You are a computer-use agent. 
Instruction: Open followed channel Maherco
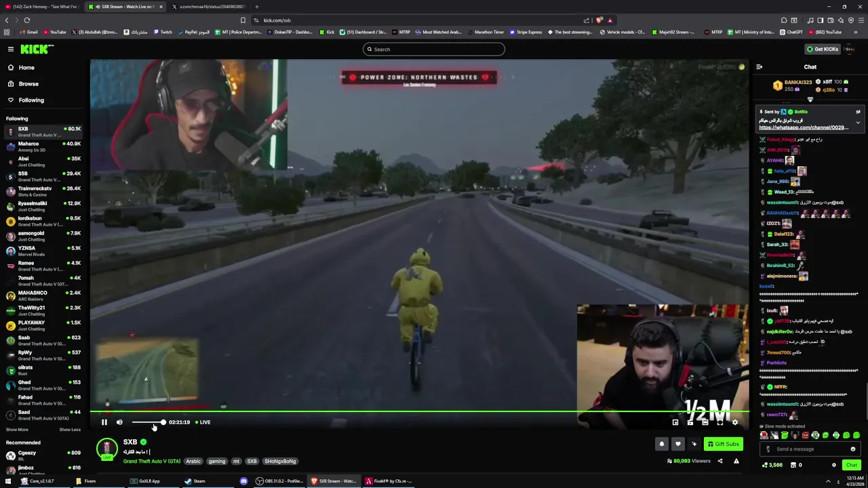click(x=43, y=146)
